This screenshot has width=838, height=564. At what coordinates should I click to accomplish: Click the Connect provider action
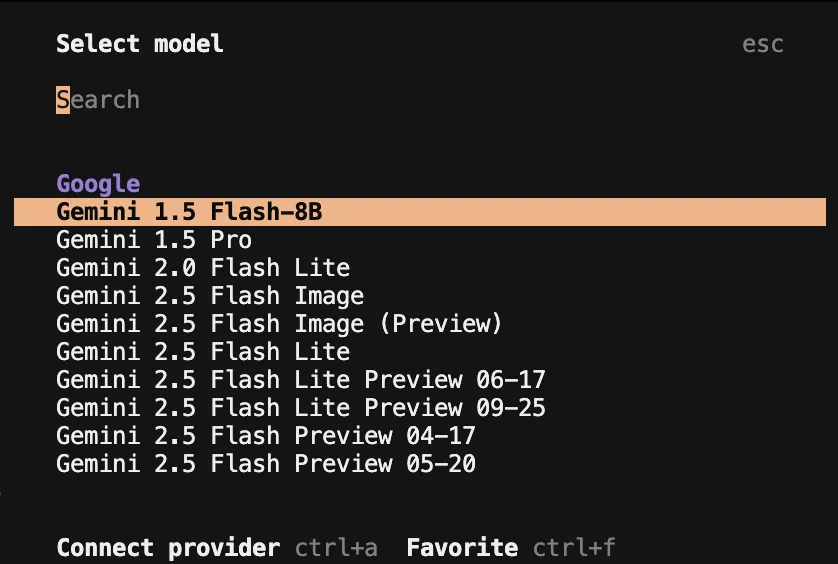(x=168, y=548)
